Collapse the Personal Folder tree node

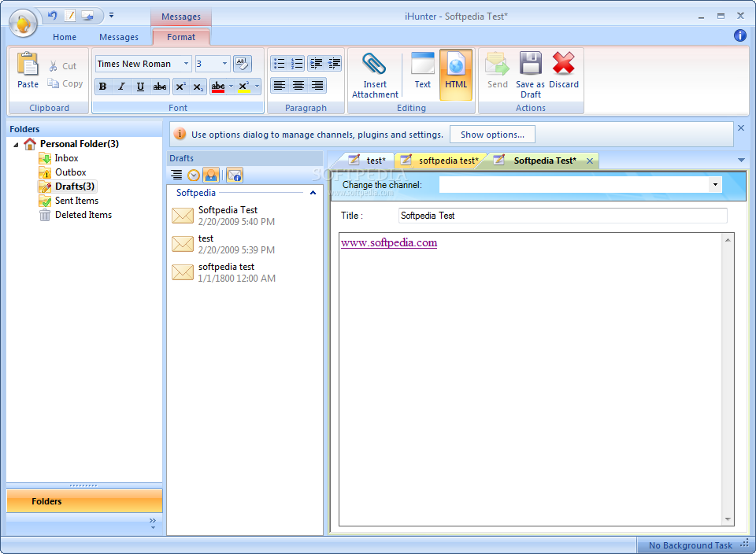(x=16, y=145)
